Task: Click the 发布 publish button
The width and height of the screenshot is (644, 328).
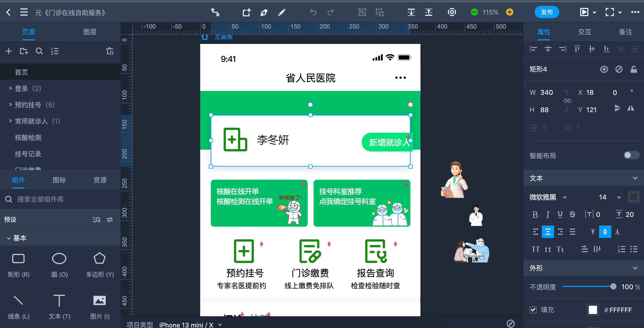Action: tap(547, 12)
